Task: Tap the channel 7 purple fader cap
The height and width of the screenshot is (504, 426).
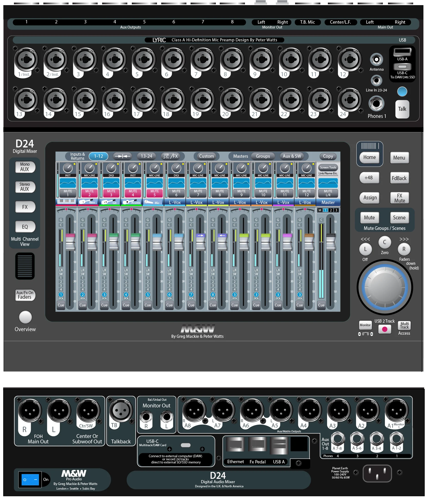Action: tap(200, 242)
